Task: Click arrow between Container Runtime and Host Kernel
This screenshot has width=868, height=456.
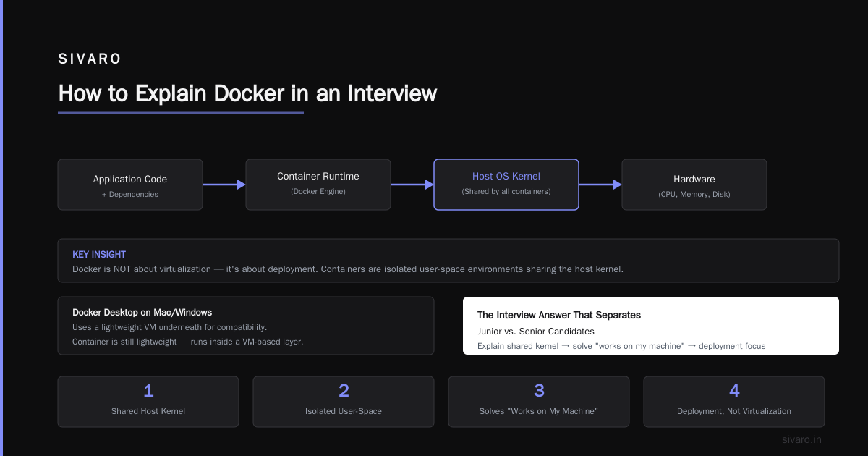Action: tap(412, 185)
